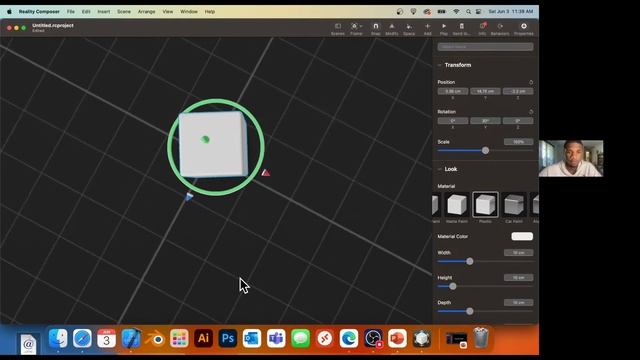Click the Space toolbar icon
The height and width of the screenshot is (360, 640).
409,29
